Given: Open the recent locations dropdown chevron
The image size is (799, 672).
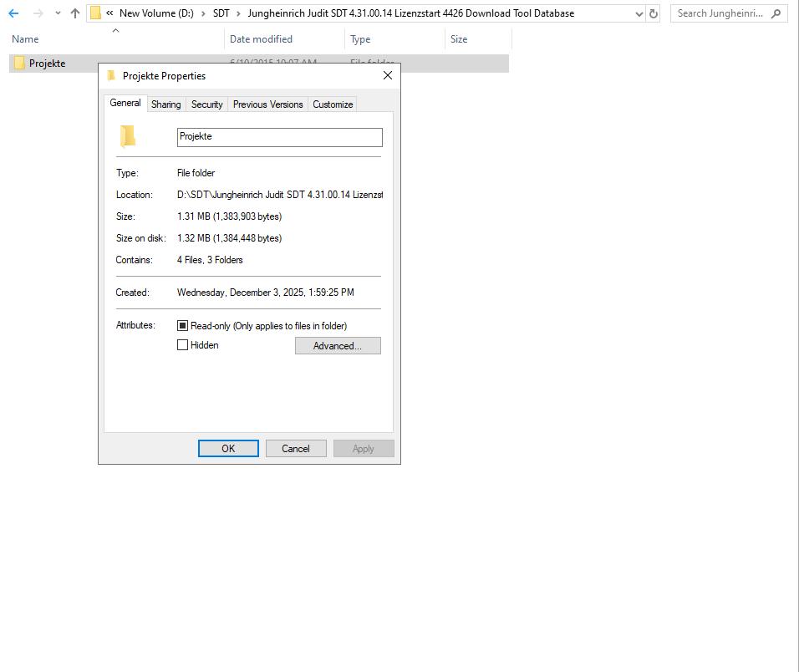Looking at the screenshot, I should tap(58, 13).
